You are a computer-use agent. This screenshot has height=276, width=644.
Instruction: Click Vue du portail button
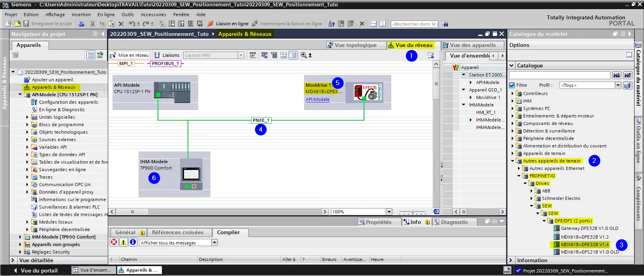[x=35, y=270]
